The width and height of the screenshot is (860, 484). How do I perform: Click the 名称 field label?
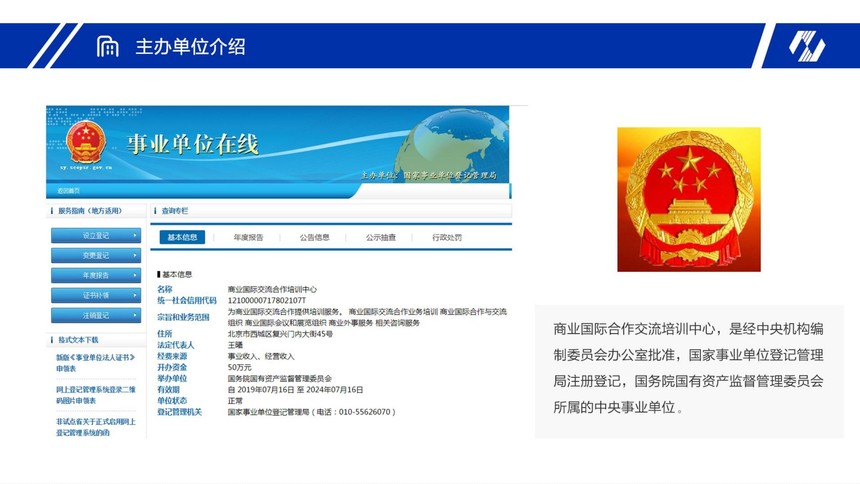pyautogui.click(x=165, y=289)
